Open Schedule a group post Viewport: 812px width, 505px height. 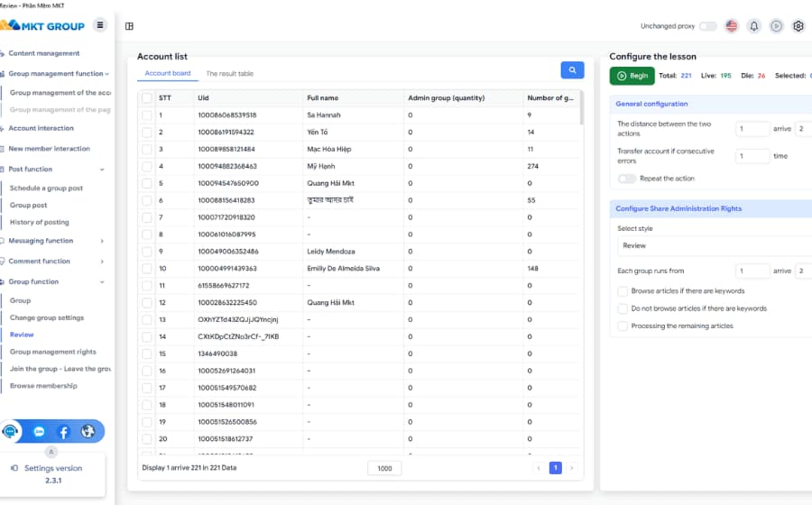46,188
